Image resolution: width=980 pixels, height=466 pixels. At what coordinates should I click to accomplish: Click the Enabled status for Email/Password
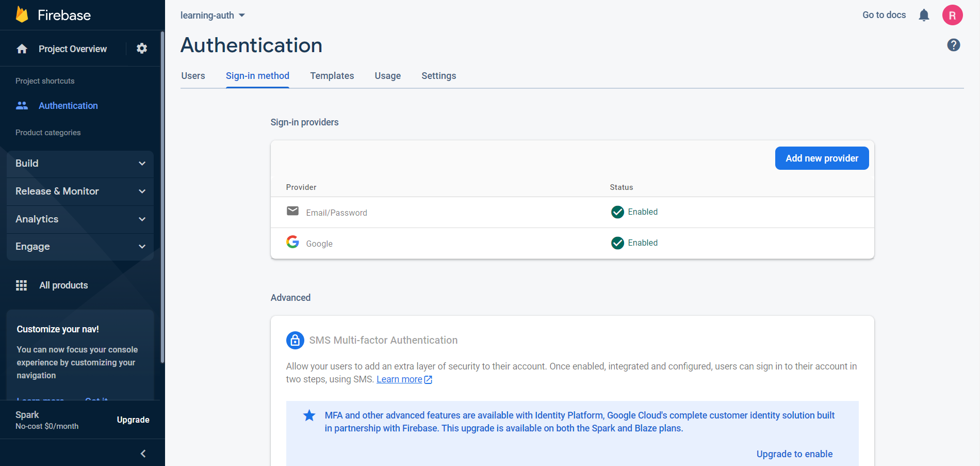tap(643, 212)
